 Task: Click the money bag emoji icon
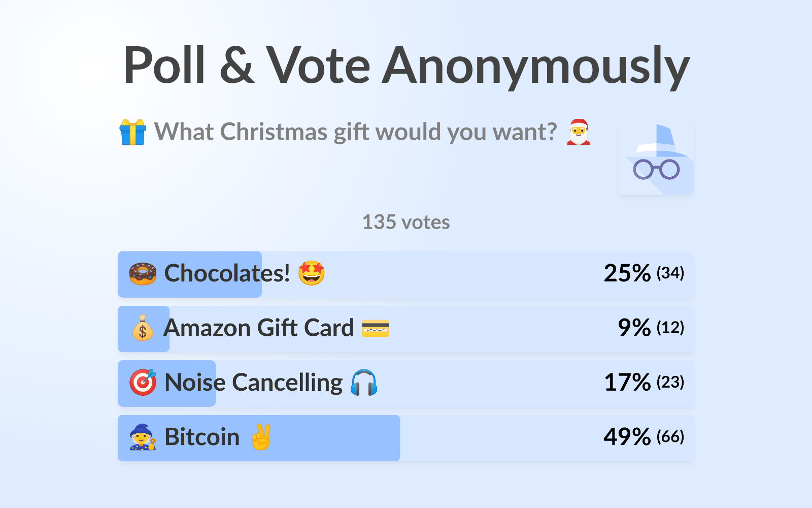143,328
